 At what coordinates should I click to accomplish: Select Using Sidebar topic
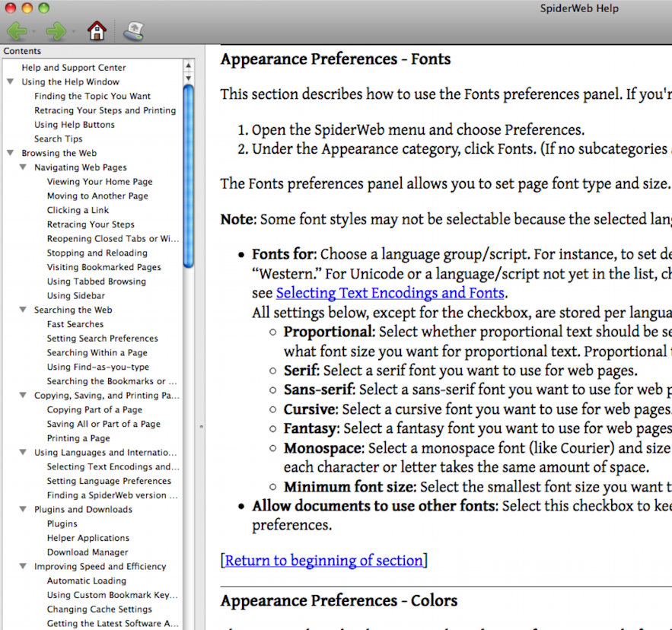pos(76,295)
